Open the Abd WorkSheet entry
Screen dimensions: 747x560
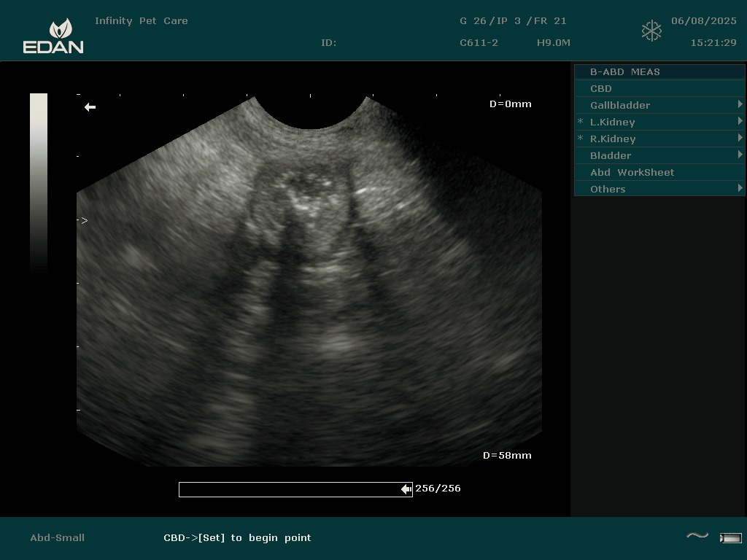[x=632, y=172]
